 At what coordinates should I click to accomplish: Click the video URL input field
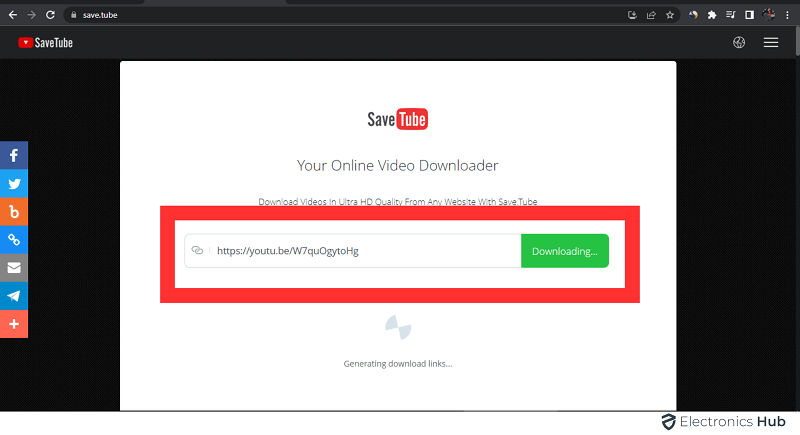pos(353,251)
